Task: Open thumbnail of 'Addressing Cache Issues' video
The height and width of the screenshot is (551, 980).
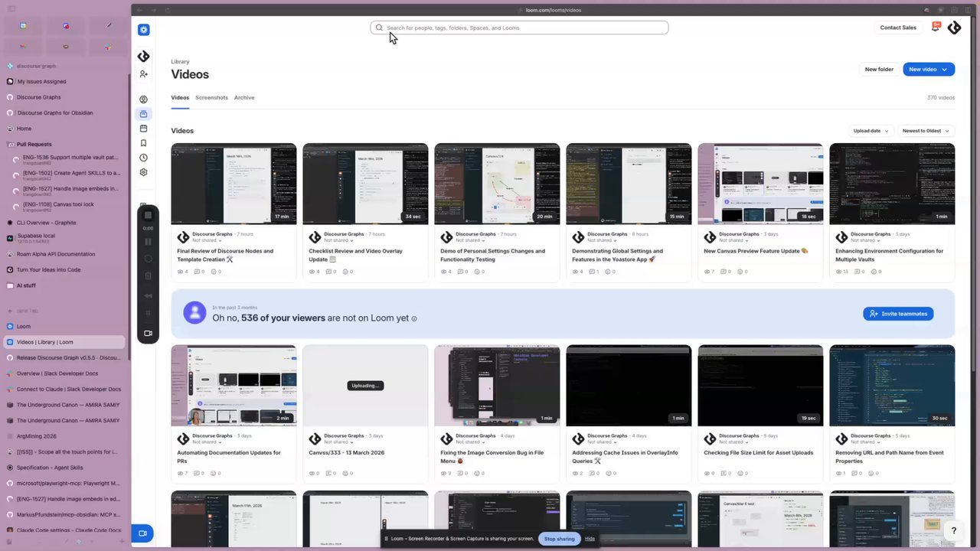Action: pos(629,385)
